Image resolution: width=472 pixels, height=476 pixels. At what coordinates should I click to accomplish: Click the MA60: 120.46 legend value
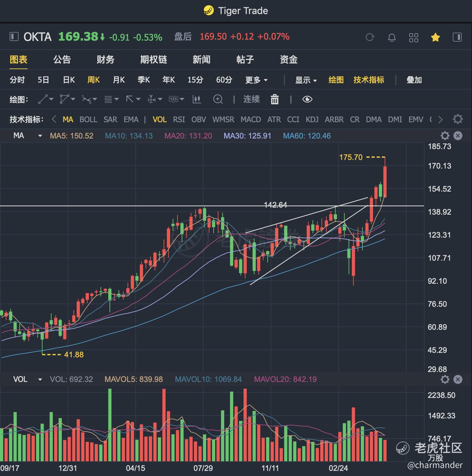point(307,136)
